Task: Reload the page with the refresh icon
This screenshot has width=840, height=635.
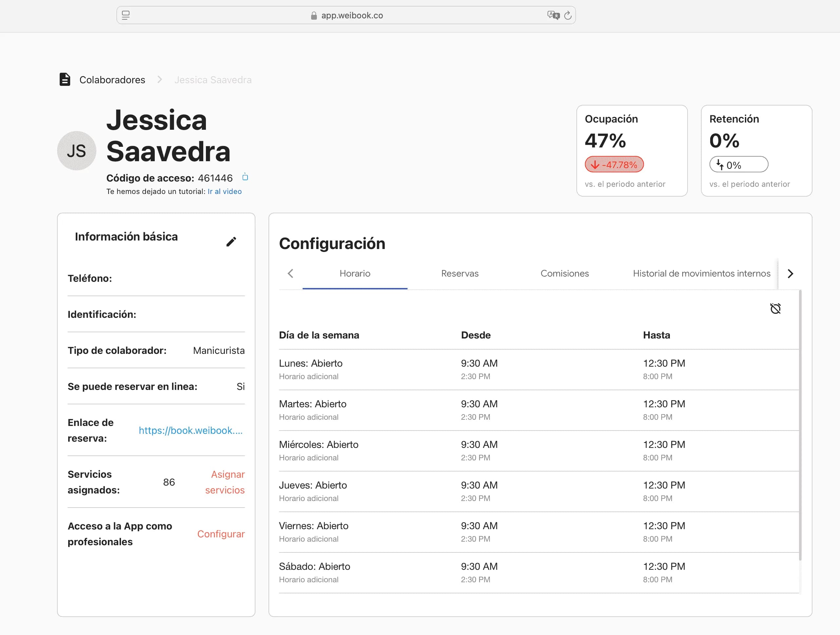Action: click(568, 15)
